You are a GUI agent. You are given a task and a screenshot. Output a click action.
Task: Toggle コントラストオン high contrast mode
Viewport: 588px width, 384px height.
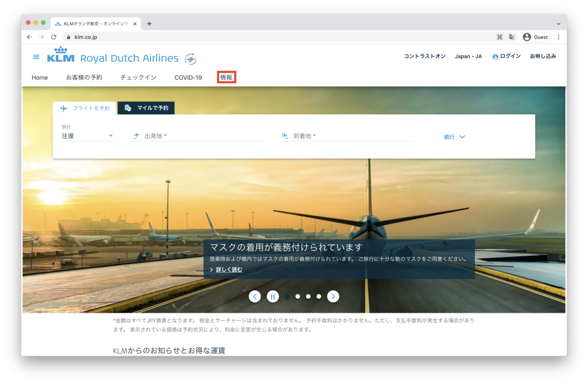coord(424,56)
